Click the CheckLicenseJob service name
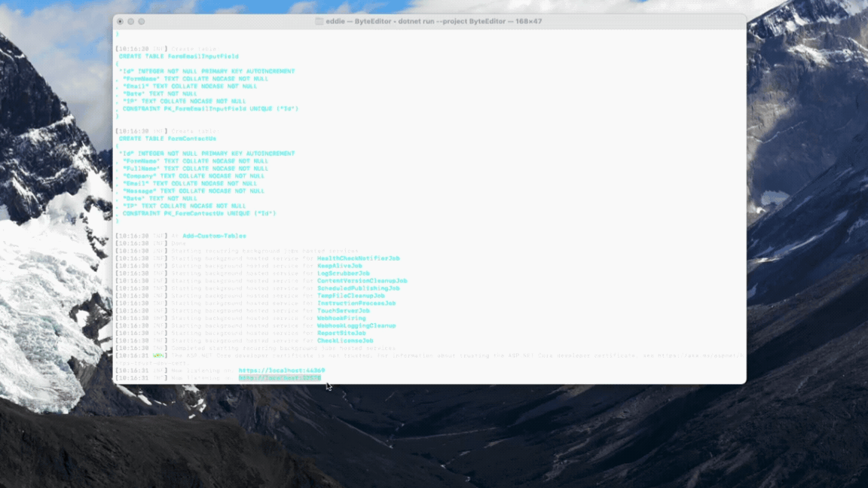The height and width of the screenshot is (488, 868). click(344, 340)
